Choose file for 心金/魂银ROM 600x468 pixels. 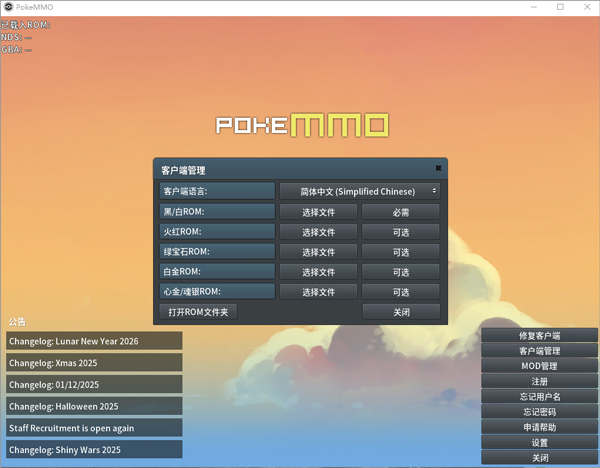pyautogui.click(x=318, y=292)
